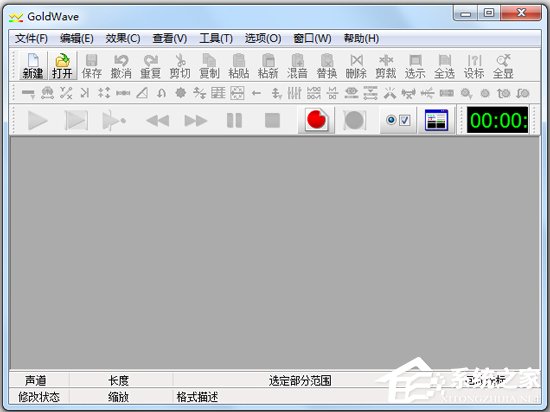Click the 修改状态 status bar field
Image resolution: width=550 pixels, height=412 pixels.
[39, 397]
